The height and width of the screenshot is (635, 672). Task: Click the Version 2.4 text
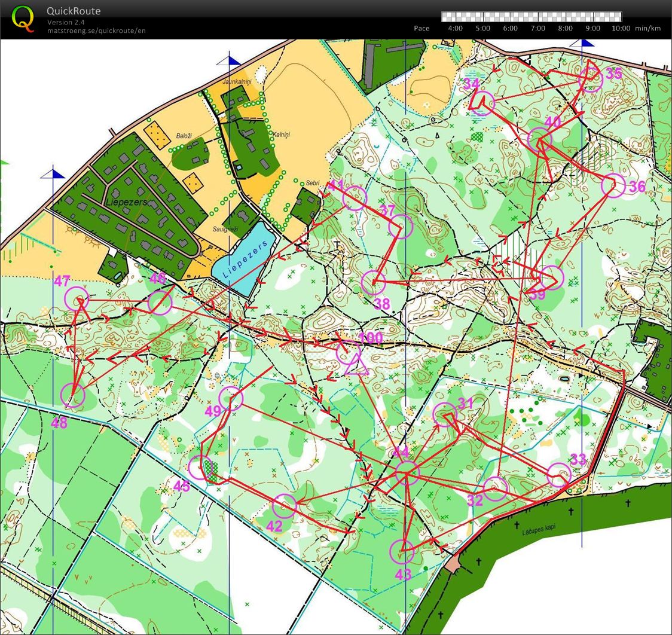pyautogui.click(x=66, y=22)
